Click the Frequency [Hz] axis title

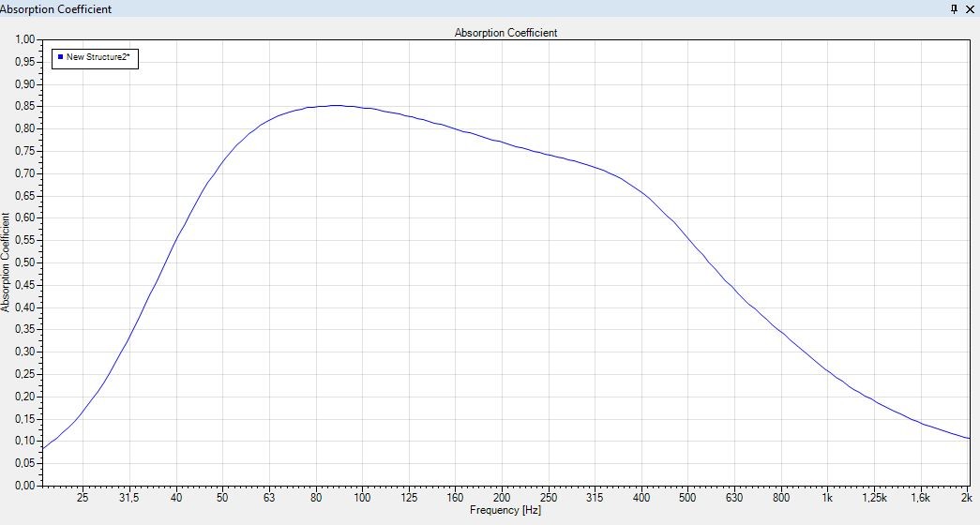click(505, 510)
